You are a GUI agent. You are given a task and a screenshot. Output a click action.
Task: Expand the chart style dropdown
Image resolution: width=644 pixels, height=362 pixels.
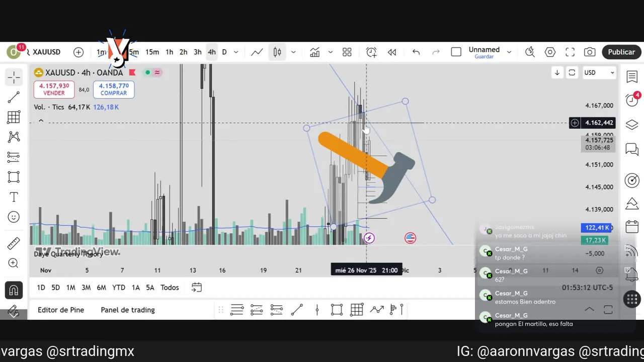pyautogui.click(x=293, y=52)
